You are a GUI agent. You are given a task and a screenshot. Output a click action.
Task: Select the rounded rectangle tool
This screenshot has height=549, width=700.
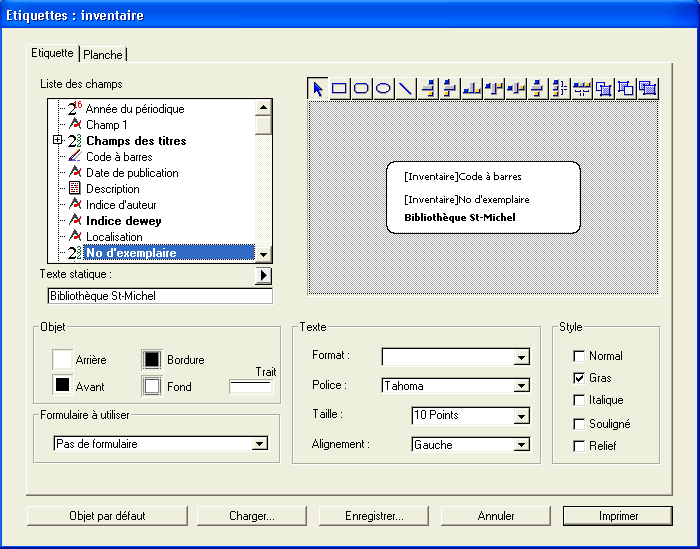361,89
